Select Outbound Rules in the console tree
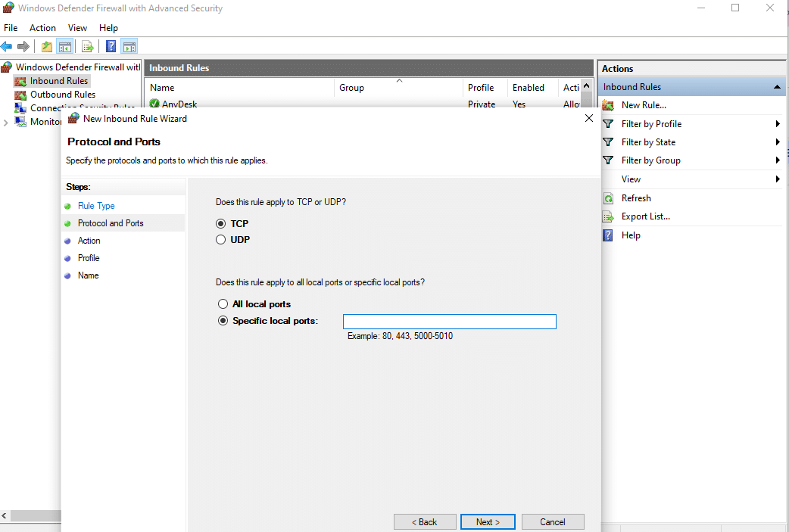Image resolution: width=789 pixels, height=532 pixels. click(62, 95)
